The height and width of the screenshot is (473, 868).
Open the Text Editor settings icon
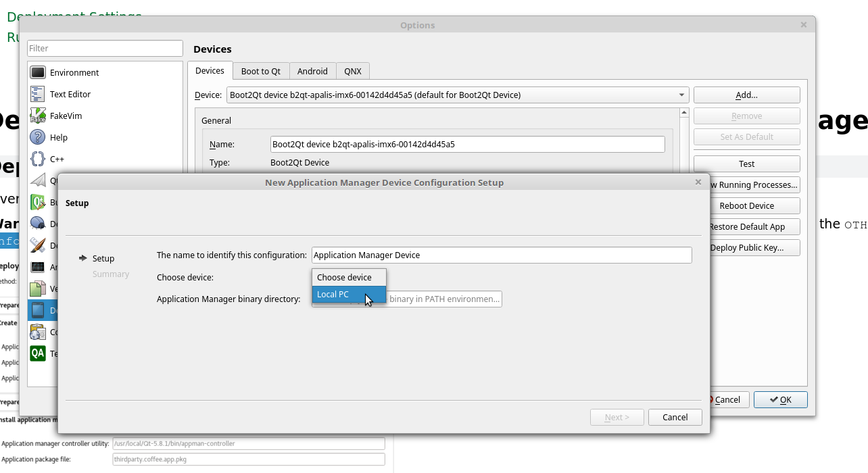[x=38, y=94]
